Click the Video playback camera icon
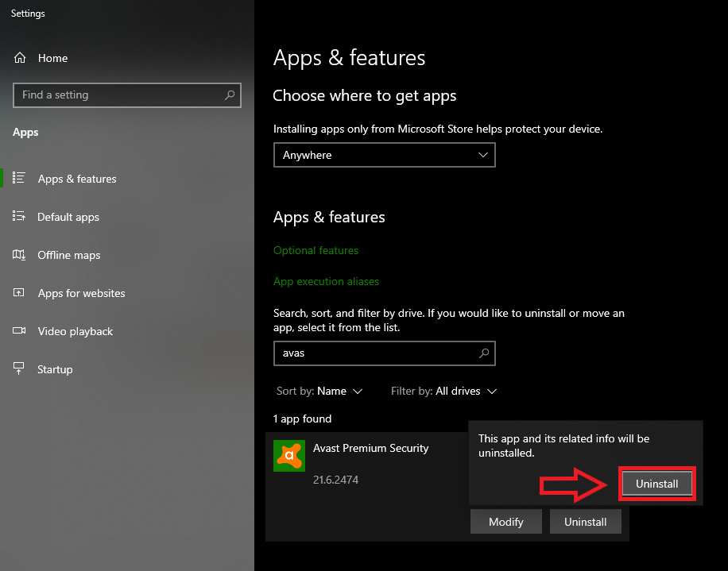728x571 pixels. coord(19,330)
